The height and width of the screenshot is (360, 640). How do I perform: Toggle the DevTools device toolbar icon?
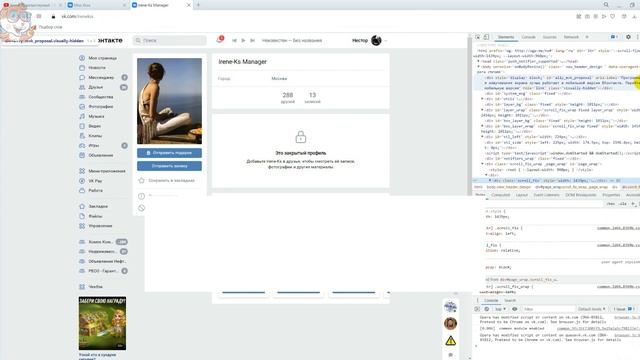pos(487,37)
